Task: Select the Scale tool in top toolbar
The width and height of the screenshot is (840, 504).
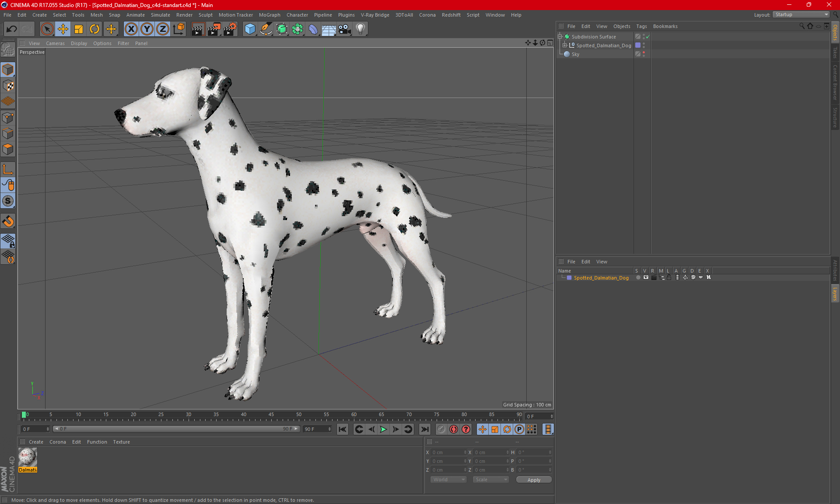Action: point(79,29)
